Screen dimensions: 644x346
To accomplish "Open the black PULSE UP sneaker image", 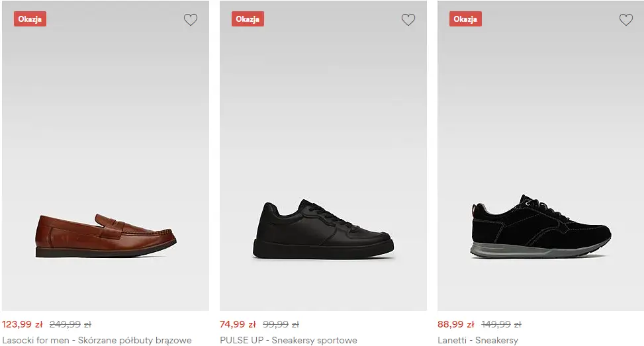I will 323,232.
